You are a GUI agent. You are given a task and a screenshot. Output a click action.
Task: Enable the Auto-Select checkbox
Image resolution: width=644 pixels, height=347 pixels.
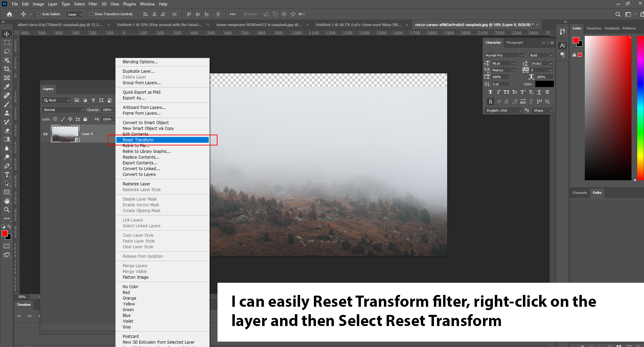[x=39, y=14]
